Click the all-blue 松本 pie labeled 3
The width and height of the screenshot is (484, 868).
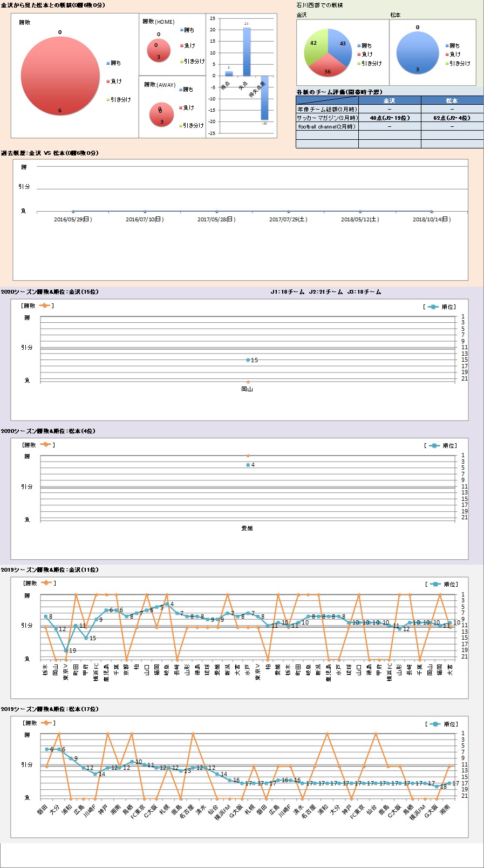coord(418,53)
